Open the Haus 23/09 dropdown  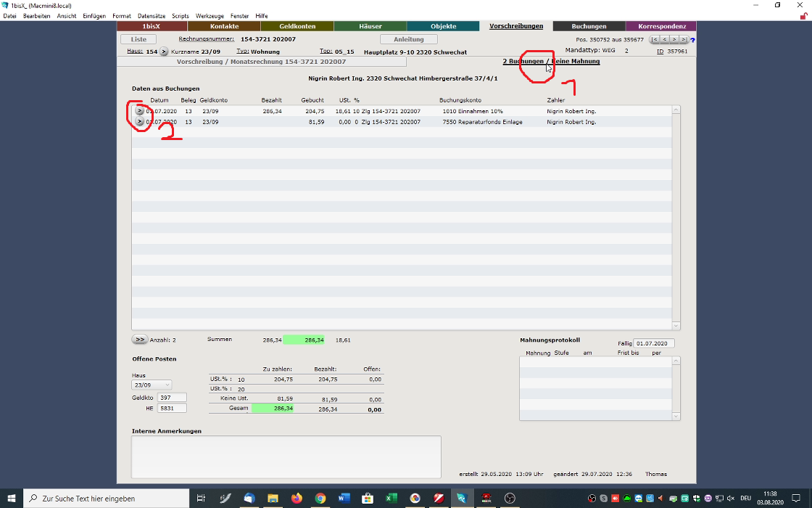pos(152,385)
